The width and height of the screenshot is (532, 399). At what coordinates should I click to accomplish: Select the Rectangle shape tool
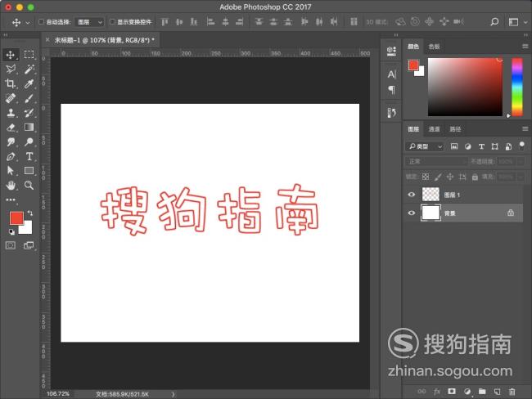pyautogui.click(x=29, y=171)
